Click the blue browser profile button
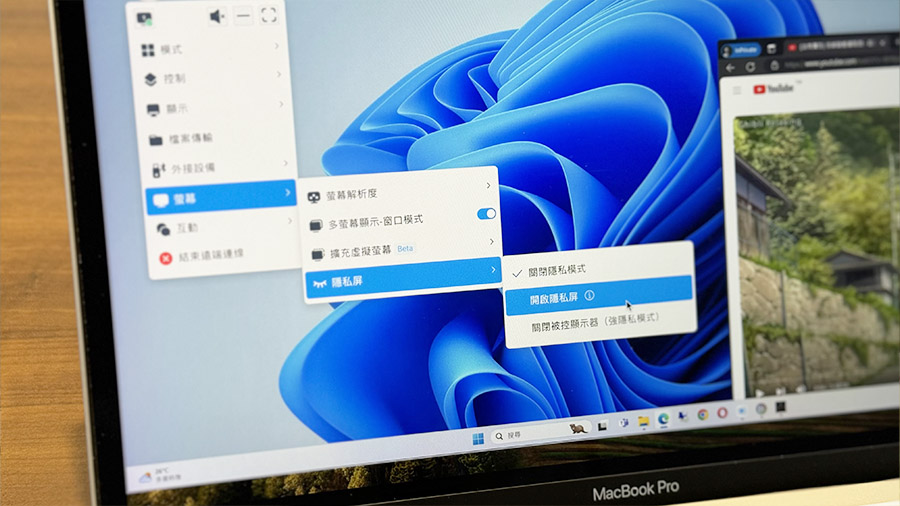The image size is (900, 506). (741, 50)
